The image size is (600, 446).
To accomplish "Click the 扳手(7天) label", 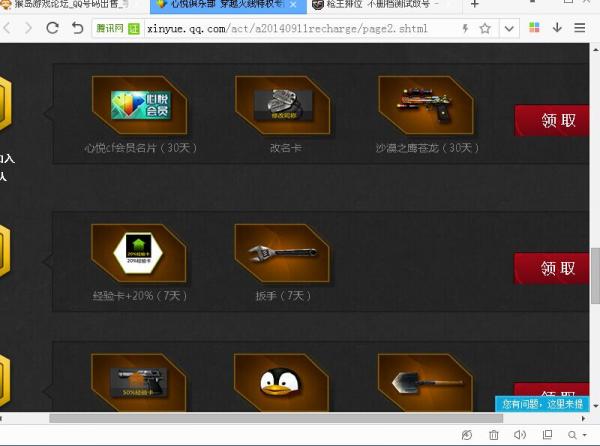I will click(x=284, y=296).
